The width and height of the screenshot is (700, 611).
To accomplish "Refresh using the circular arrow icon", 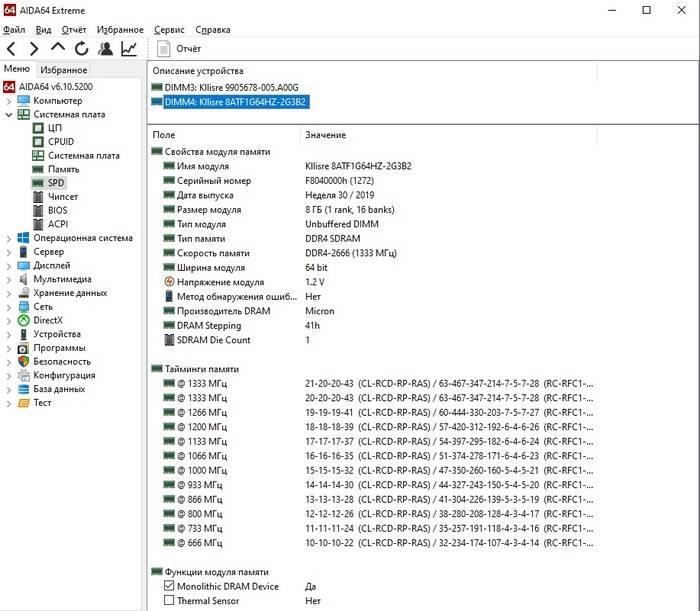I will click(81, 49).
